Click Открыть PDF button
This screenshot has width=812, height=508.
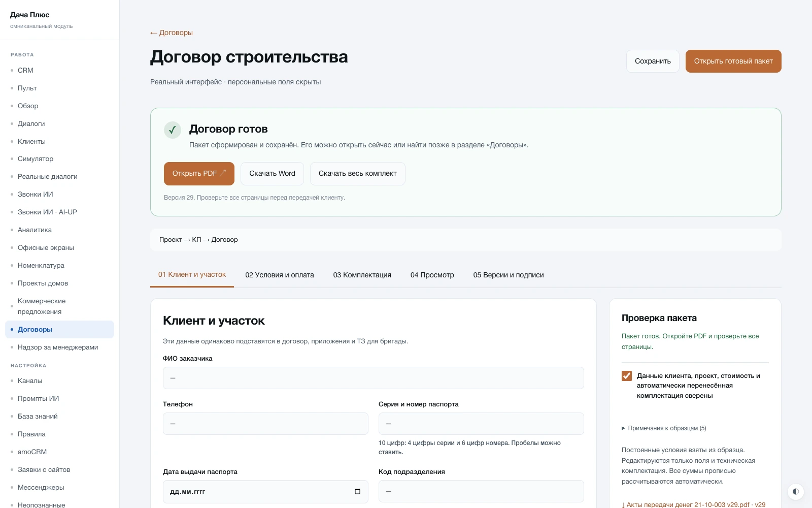click(199, 174)
